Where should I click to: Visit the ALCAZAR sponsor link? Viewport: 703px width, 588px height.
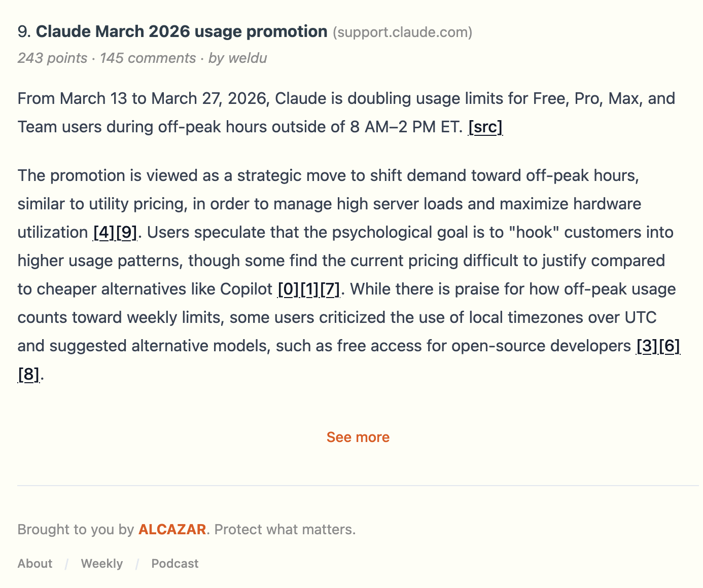[172, 529]
